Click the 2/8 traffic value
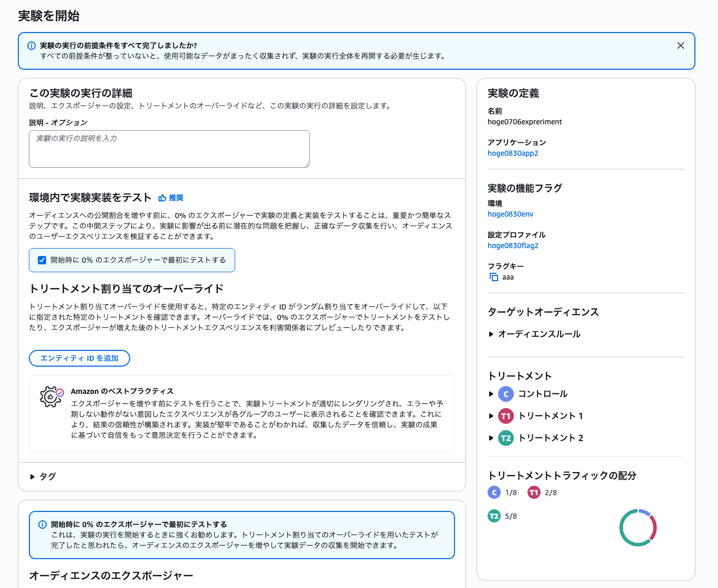Screen dimensions: 718x588 (551, 493)
